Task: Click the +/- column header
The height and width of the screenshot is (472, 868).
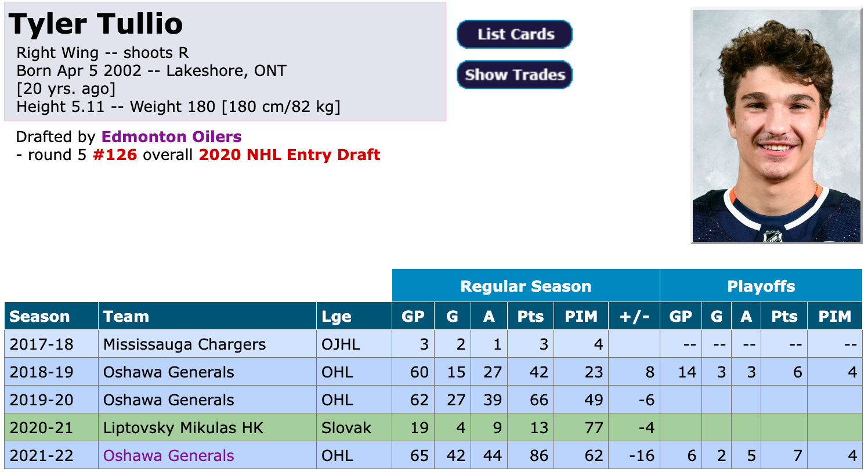Action: (x=634, y=317)
